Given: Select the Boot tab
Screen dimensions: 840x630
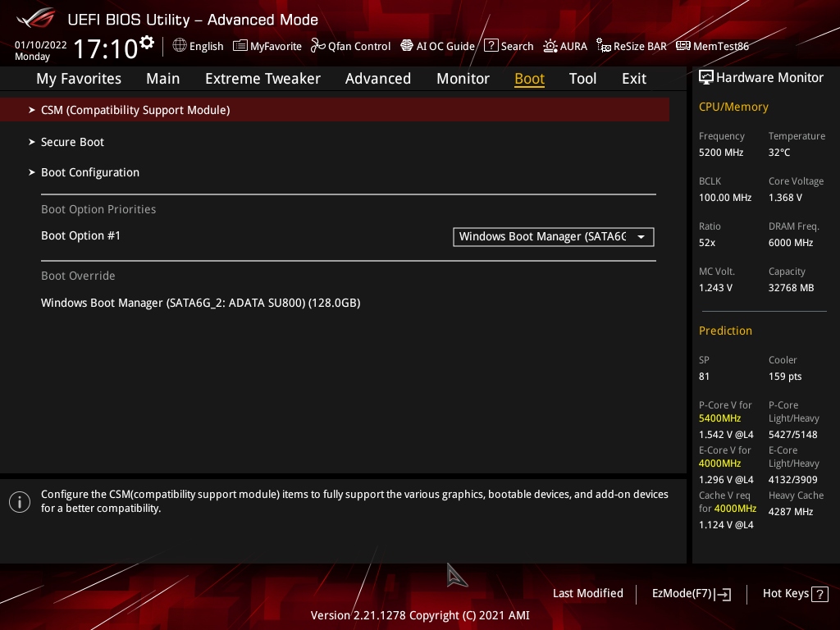Looking at the screenshot, I should 529,79.
